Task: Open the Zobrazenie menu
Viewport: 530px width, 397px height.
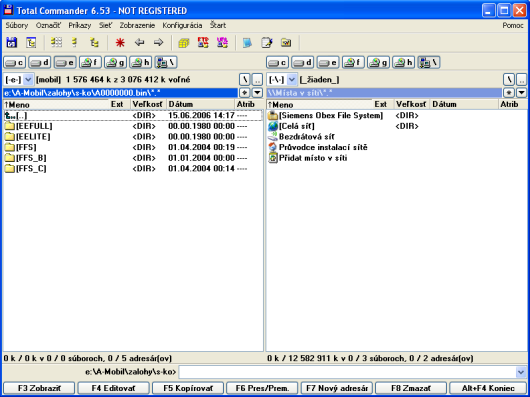Action: coord(137,25)
